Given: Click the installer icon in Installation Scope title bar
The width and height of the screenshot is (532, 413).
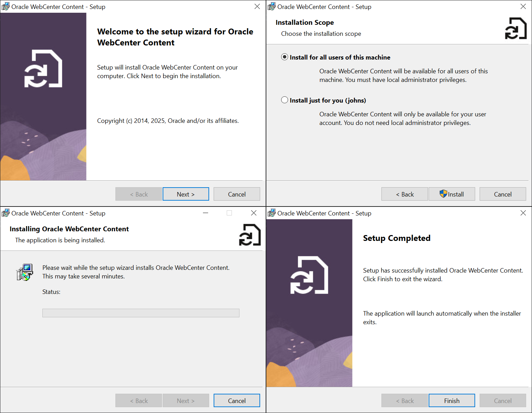Looking at the screenshot, I should (272, 7).
